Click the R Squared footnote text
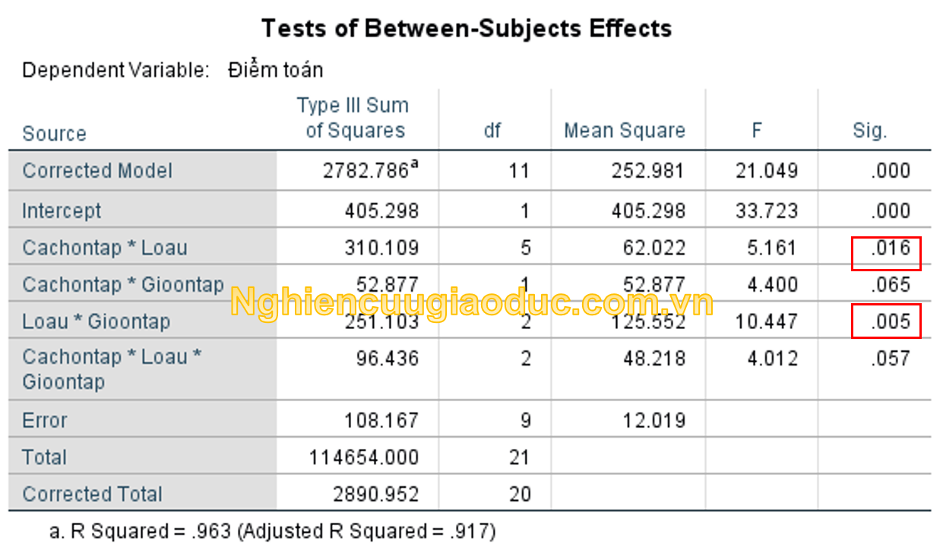The height and width of the screenshot is (560, 943). tap(272, 532)
